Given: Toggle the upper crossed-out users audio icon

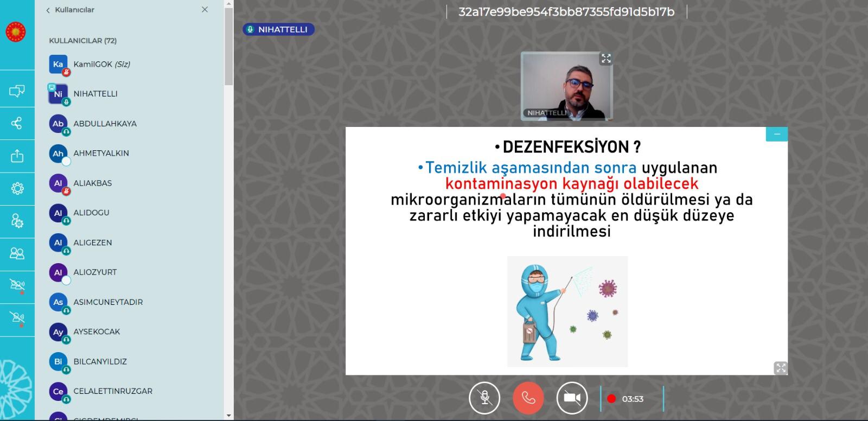Looking at the screenshot, I should 17,285.
